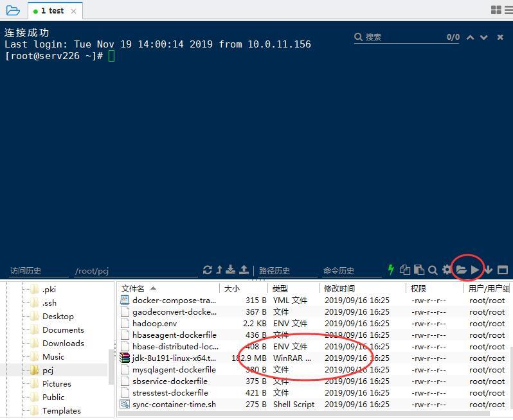Sort by 文件名 column header
513x420 pixels.
pos(168,288)
